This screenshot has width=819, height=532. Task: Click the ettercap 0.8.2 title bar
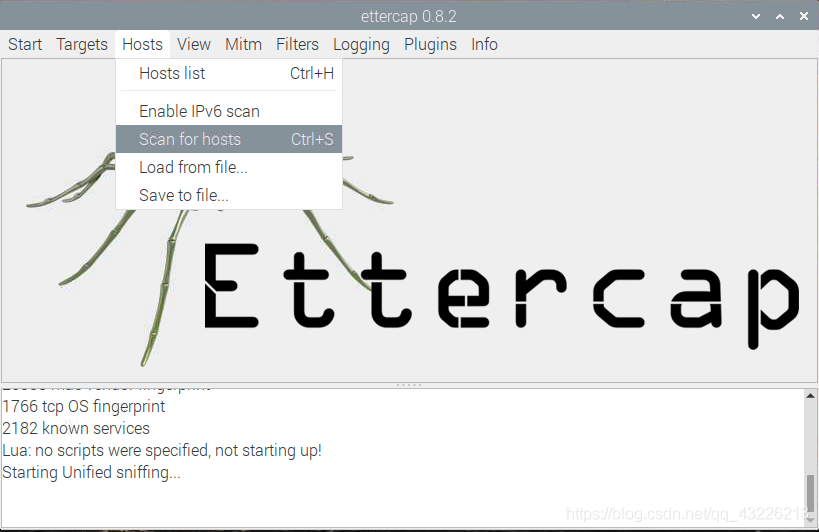[408, 16]
